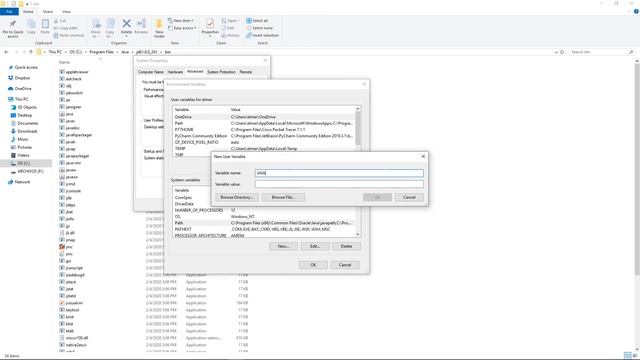Click the Up directory arrow

point(31,52)
